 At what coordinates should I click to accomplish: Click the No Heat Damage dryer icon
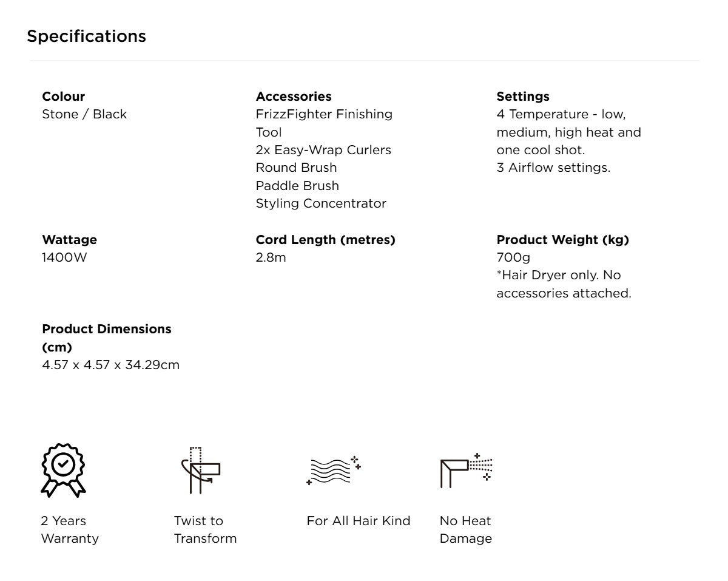466,470
